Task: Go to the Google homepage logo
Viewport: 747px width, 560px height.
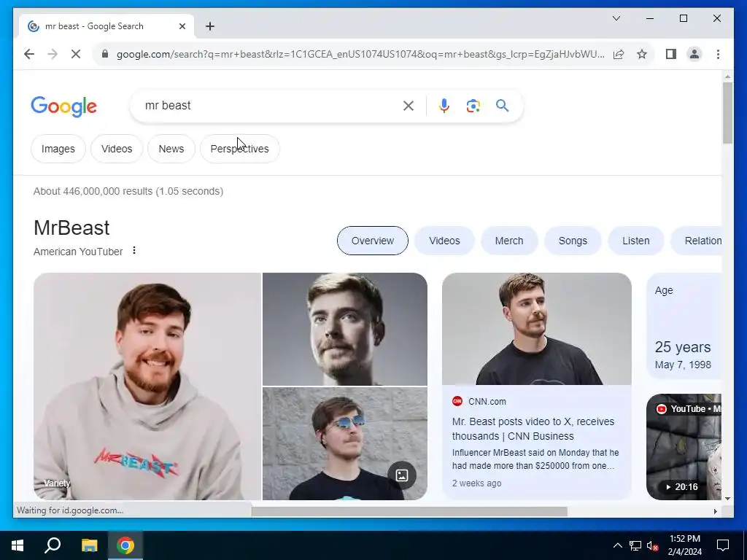Action: (x=64, y=106)
